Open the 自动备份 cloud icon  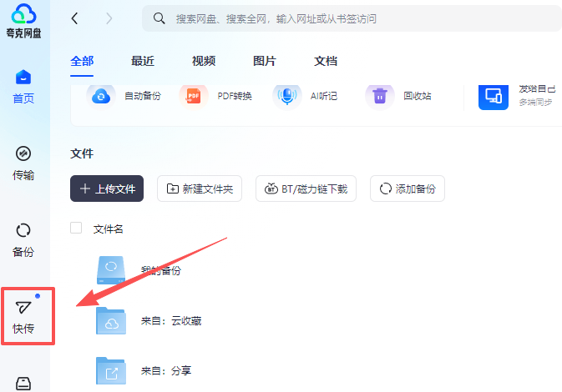coord(101,96)
